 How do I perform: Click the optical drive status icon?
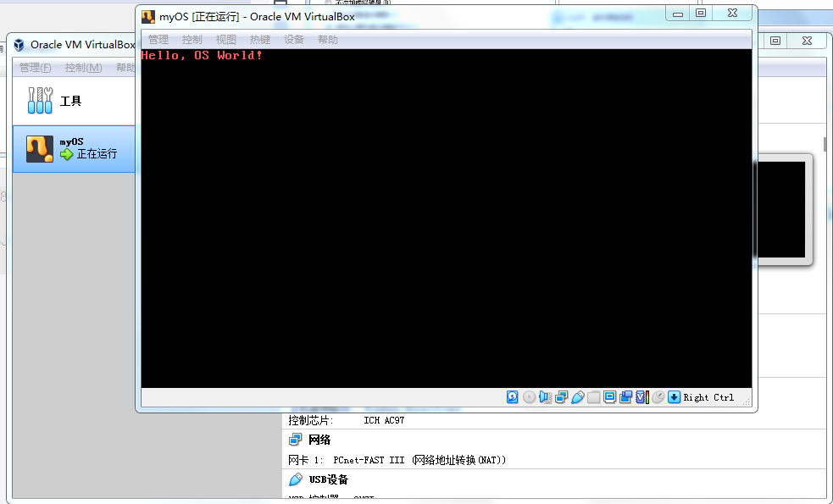(x=529, y=396)
